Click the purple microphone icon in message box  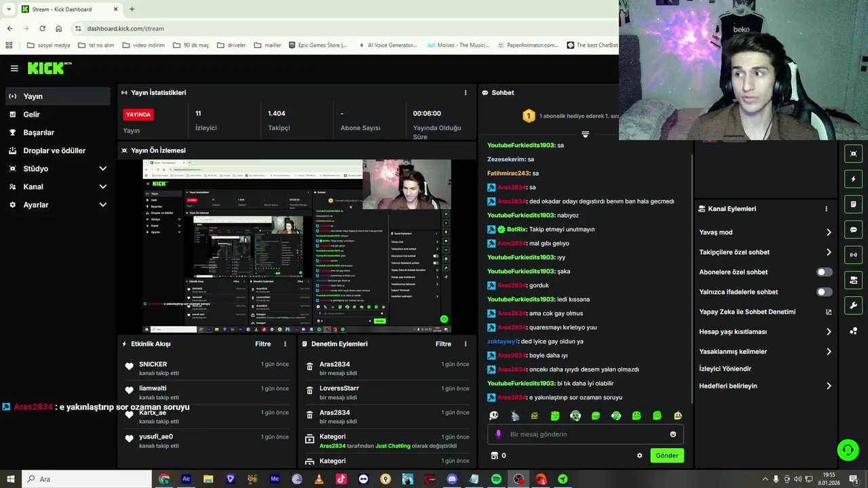[498, 434]
